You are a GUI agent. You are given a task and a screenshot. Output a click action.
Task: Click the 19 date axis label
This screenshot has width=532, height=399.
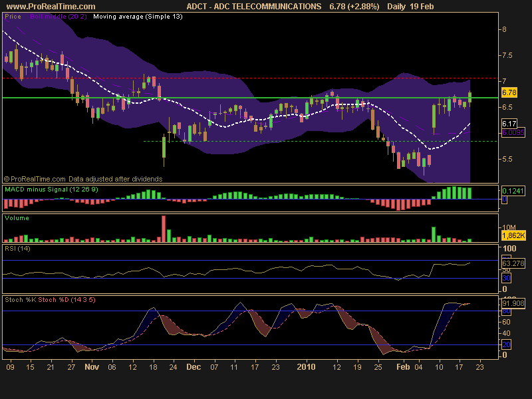357,367
